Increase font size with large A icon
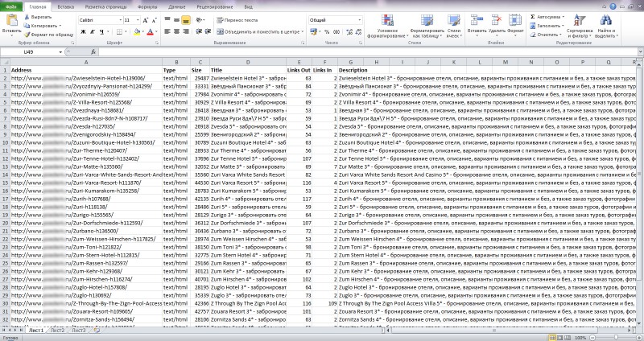 [x=146, y=20]
